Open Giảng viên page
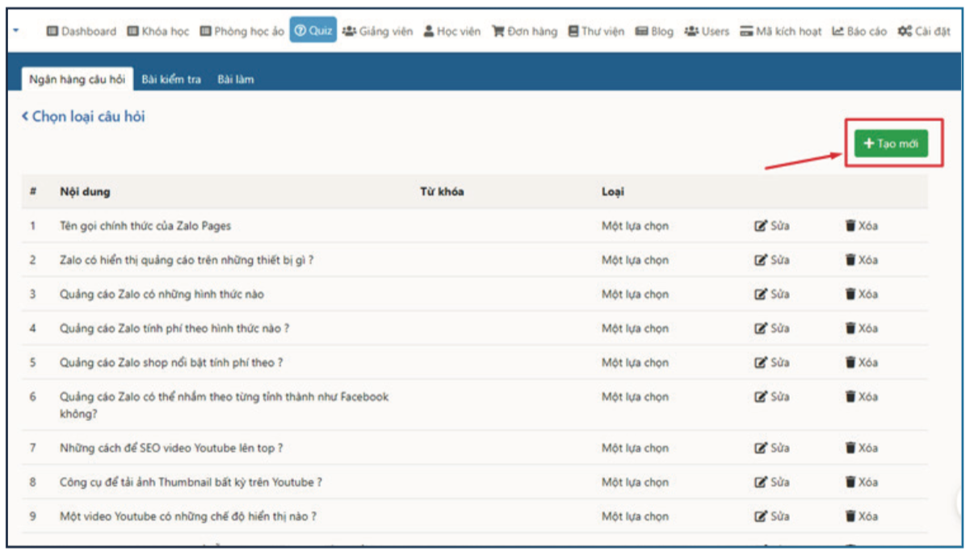 [377, 31]
